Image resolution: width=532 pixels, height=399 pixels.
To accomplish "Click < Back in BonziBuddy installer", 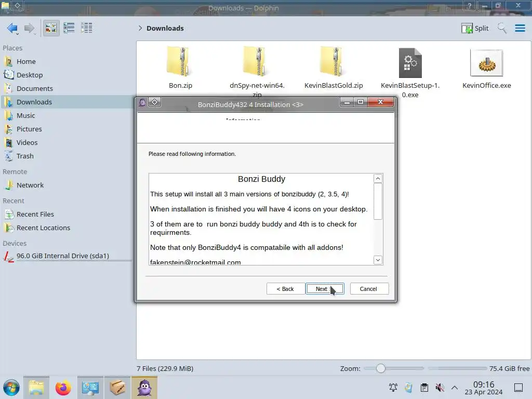I will click(x=285, y=289).
